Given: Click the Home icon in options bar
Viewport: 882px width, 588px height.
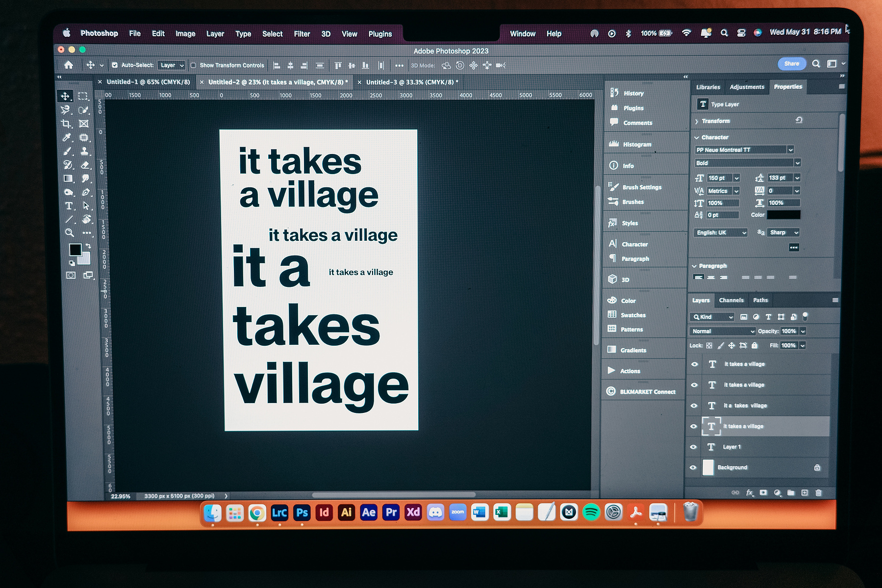Looking at the screenshot, I should [69, 65].
